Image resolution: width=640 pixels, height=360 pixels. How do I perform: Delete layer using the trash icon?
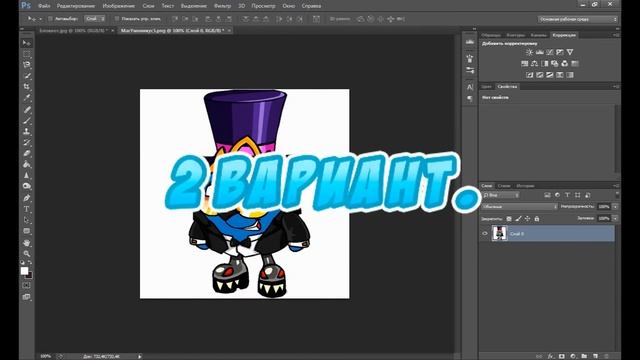click(x=606, y=356)
